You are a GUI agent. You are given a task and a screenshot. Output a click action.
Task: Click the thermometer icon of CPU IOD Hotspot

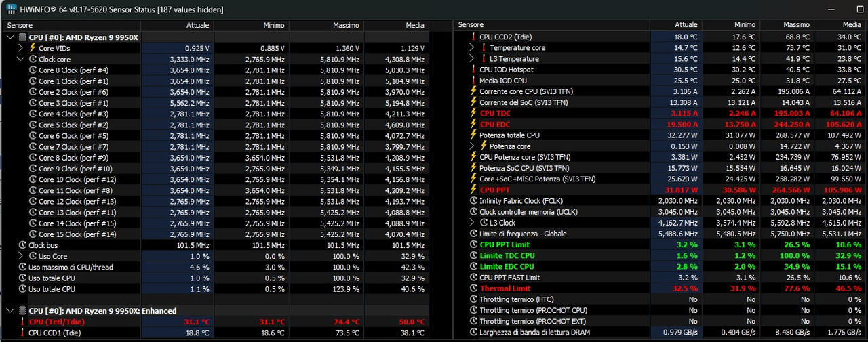tap(473, 70)
